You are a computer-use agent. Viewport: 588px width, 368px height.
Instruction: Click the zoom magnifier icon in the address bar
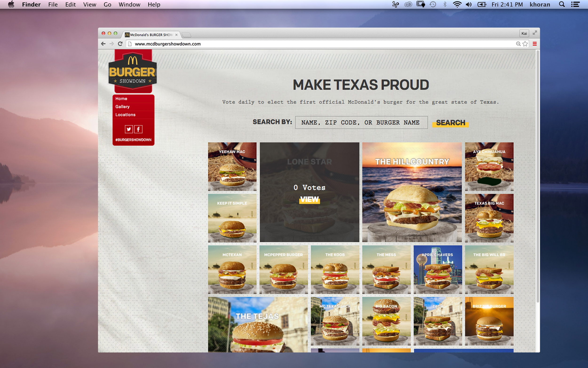pos(518,44)
